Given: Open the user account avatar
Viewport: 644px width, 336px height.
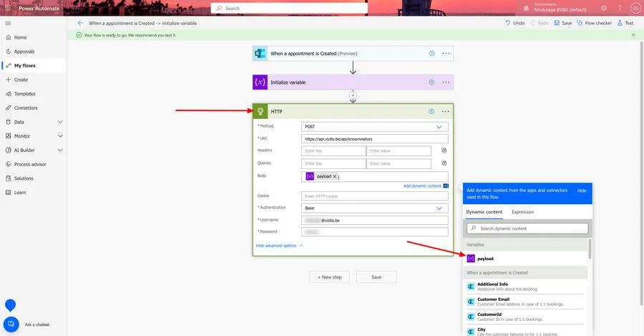Looking at the screenshot, I should (635, 8).
